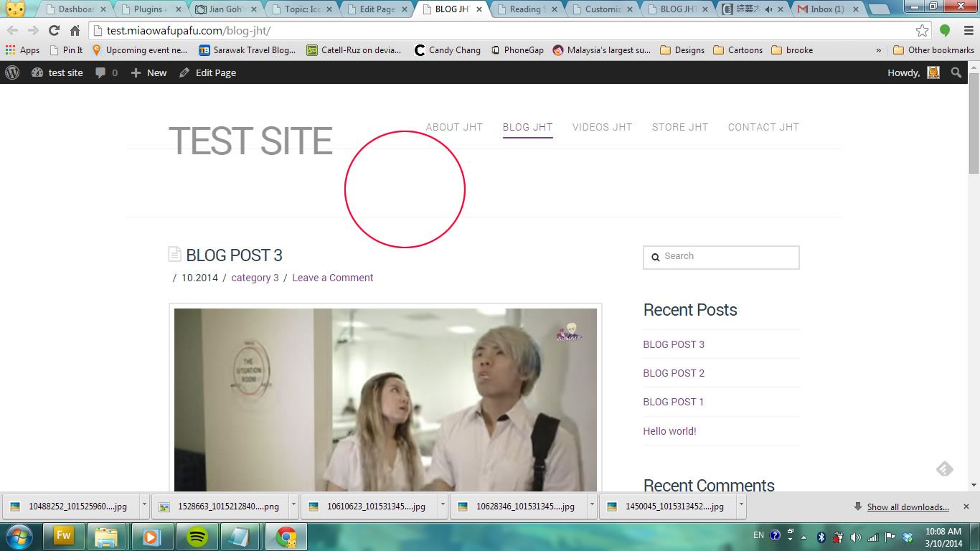
Task: Open the Designs bookmark folder
Action: tap(682, 50)
